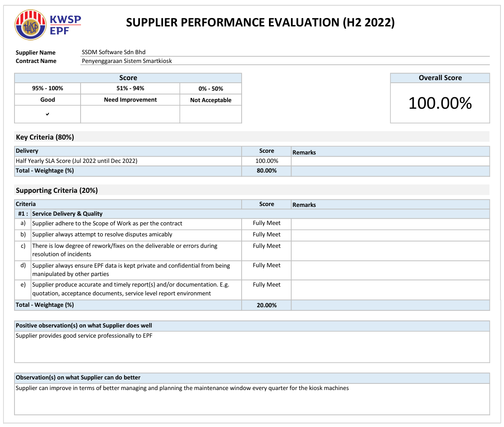Image resolution: width=504 pixels, height=427 pixels.
Task: Click the 51% - 94% score range cell
Action: tap(130, 88)
